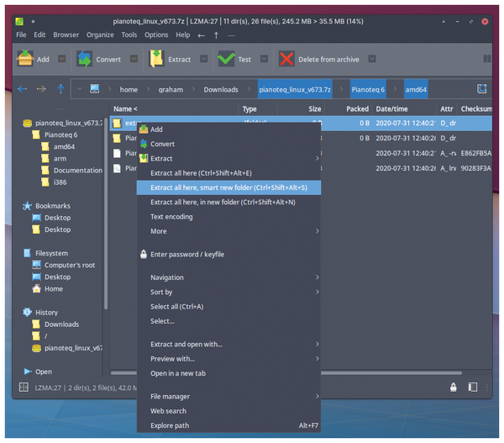This screenshot has height=443, width=504.
Task: Open the Test button dropdown arrow
Action: 265,59
